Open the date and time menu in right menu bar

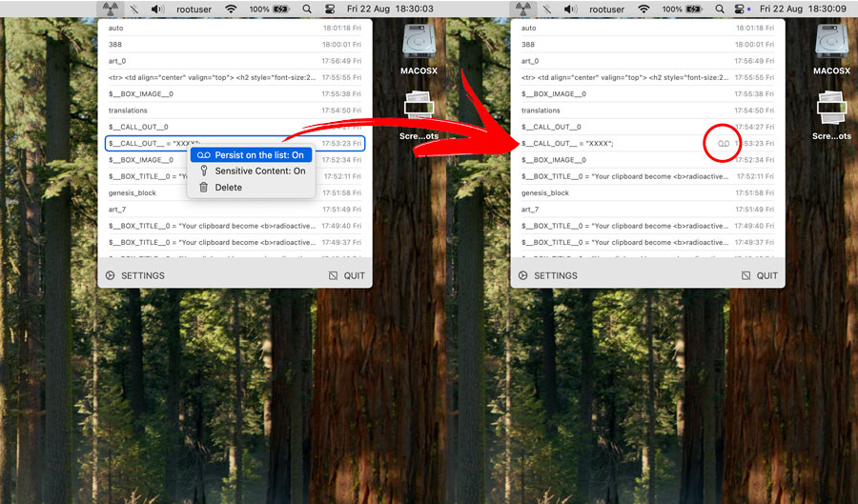(x=802, y=9)
